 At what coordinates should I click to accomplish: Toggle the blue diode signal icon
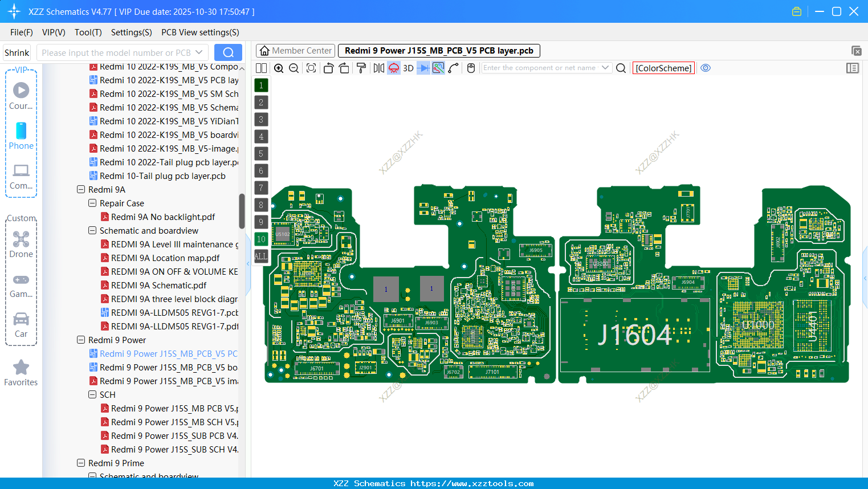tap(423, 68)
